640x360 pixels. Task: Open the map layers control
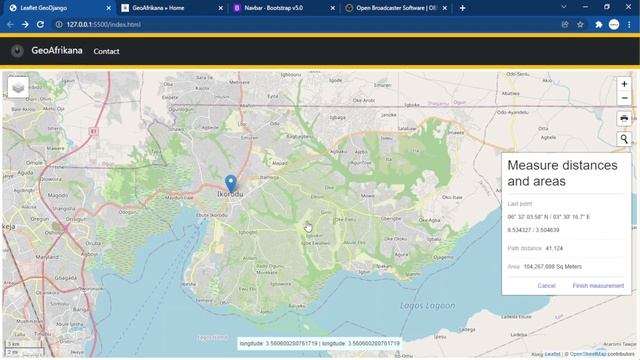point(18,87)
